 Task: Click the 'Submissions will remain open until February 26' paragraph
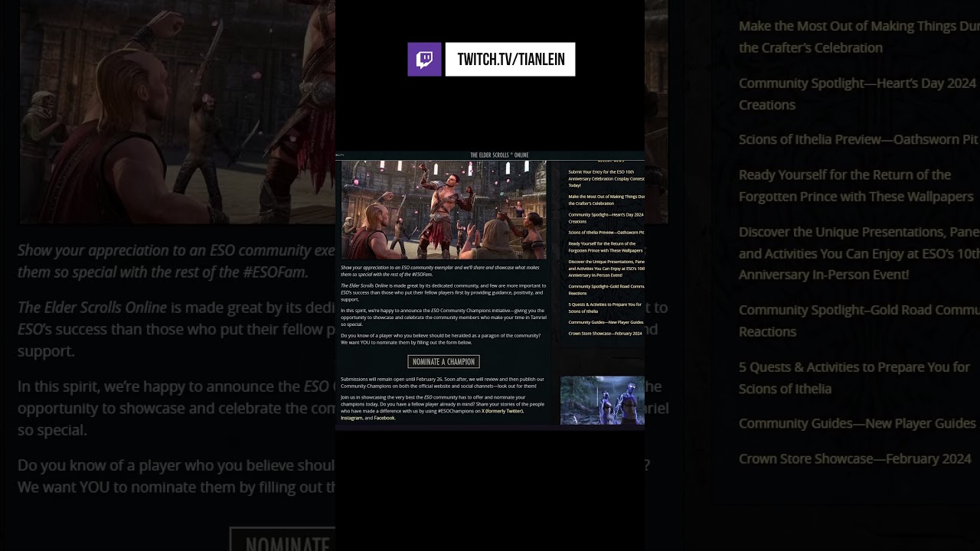point(443,383)
